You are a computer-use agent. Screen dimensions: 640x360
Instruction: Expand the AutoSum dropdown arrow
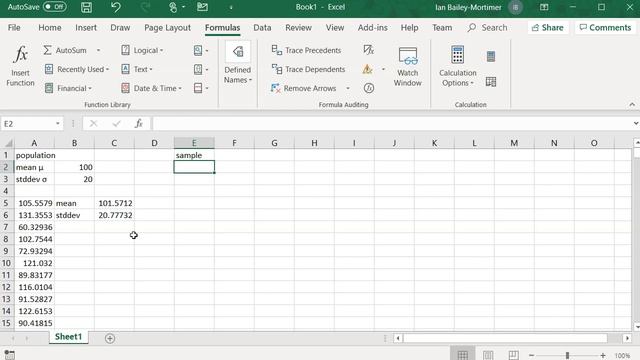point(98,50)
